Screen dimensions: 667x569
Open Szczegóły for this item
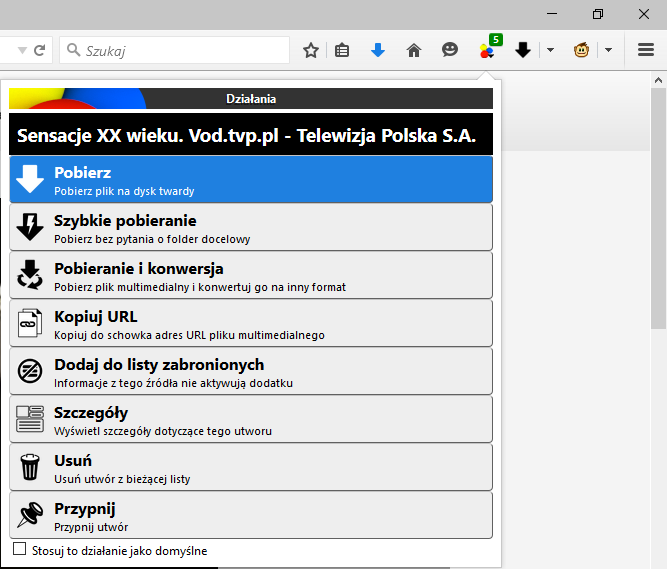pos(251,419)
